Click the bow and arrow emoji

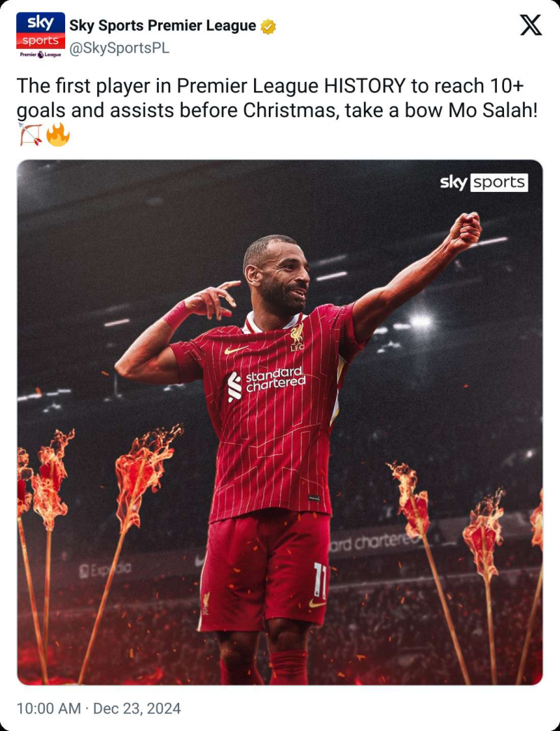[x=30, y=134]
